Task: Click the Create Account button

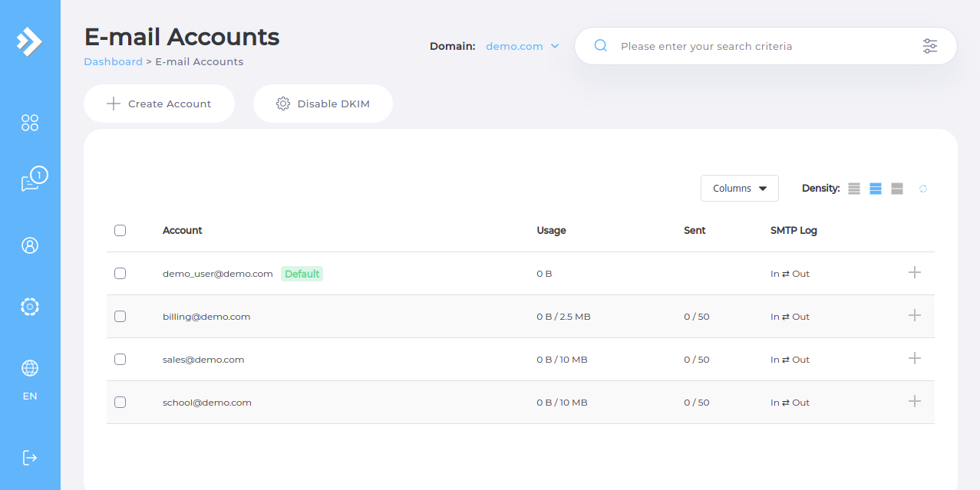Action: tap(159, 104)
